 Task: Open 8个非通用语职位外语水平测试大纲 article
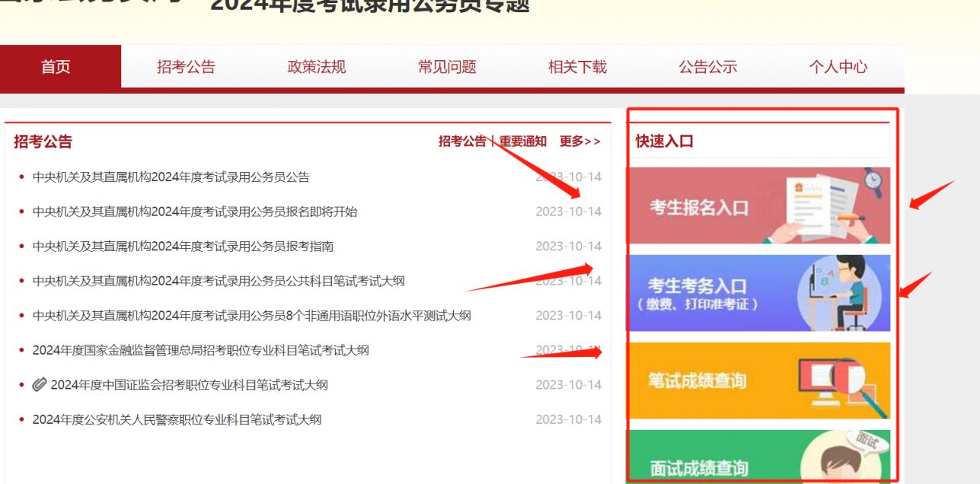(x=252, y=316)
